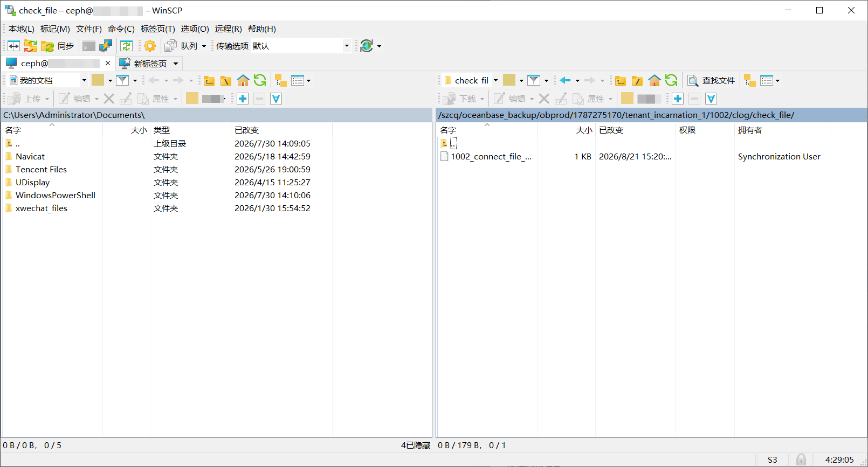Click the 同步 synchronize button
The height and width of the screenshot is (467, 868).
(x=58, y=46)
